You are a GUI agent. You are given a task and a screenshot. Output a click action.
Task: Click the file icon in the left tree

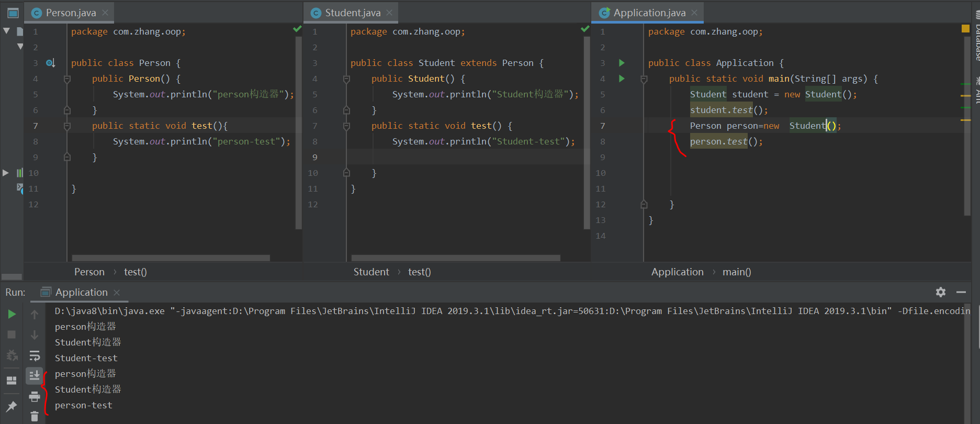coord(20,31)
